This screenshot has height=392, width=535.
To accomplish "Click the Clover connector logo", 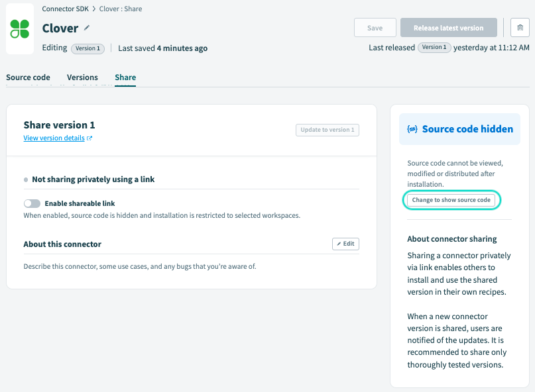I will (x=20, y=28).
